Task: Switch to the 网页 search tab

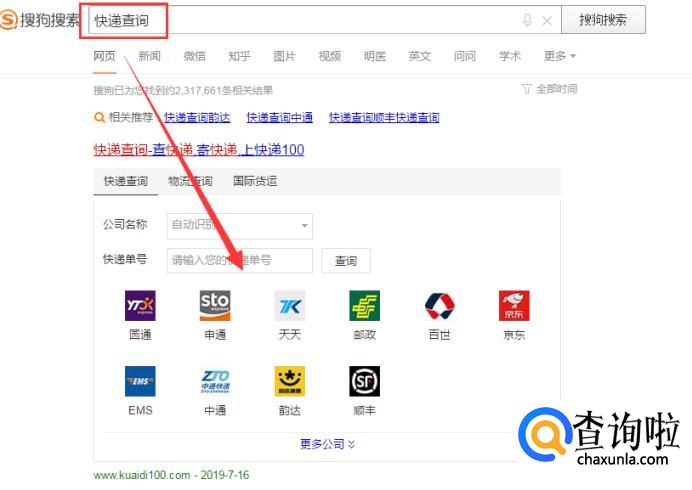Action: click(104, 56)
